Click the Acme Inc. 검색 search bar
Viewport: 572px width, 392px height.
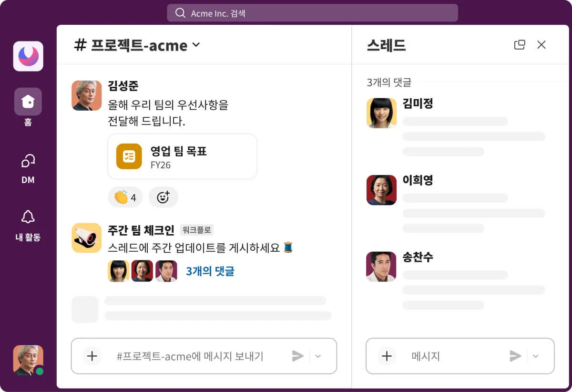tap(312, 13)
